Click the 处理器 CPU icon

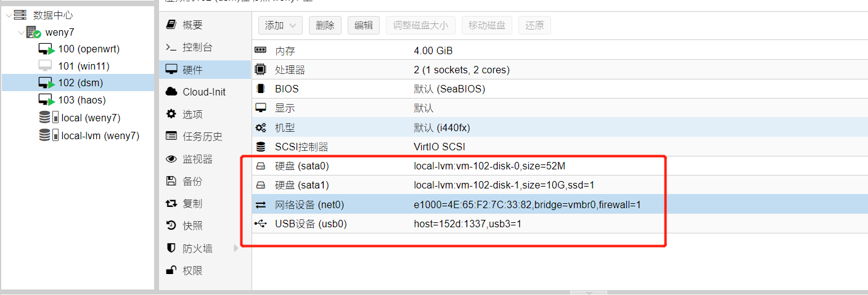point(261,70)
